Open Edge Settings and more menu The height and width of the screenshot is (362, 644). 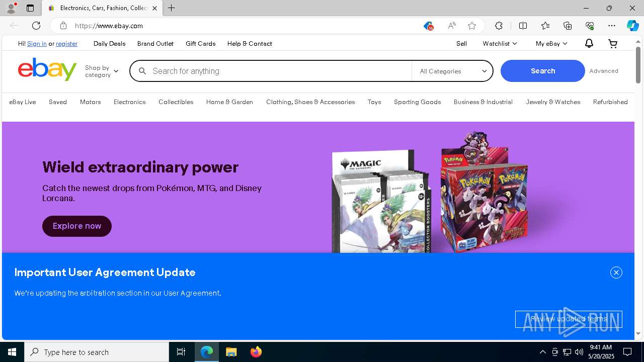tap(612, 26)
